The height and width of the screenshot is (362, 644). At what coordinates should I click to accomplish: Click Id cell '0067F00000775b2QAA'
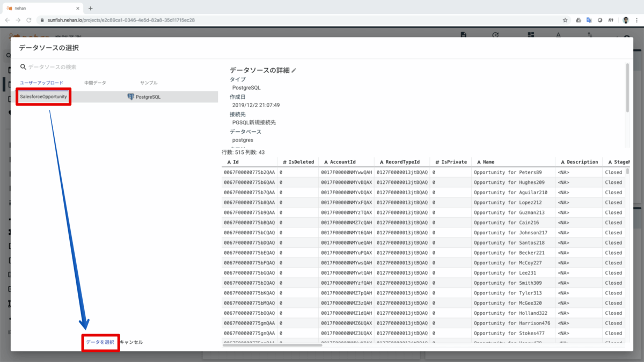(249, 172)
